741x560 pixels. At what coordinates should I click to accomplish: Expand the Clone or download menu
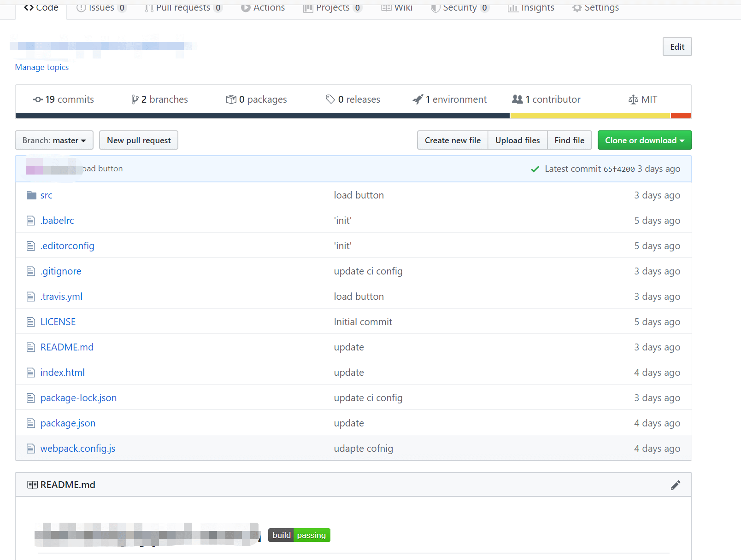(x=645, y=140)
